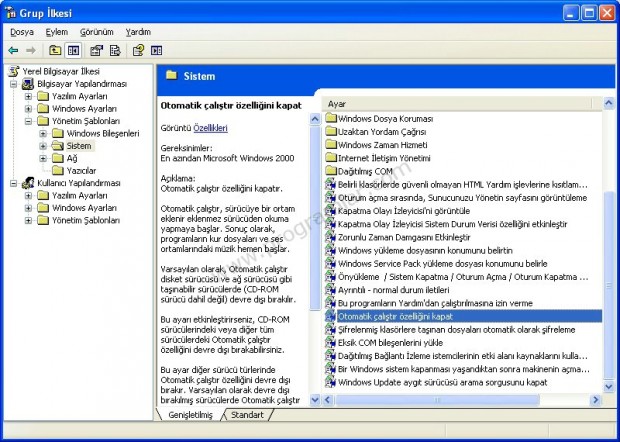The height and width of the screenshot is (442, 620).
Task: Select 'Oturum açma sırasında, Sunucunuzu Yönetin' setting
Action: click(462, 198)
